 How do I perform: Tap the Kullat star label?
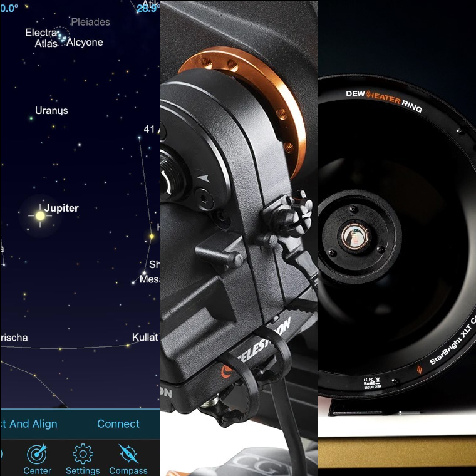point(145,338)
